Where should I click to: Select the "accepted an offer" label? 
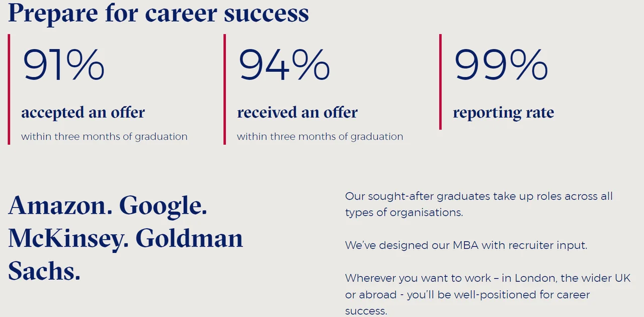pyautogui.click(x=83, y=113)
